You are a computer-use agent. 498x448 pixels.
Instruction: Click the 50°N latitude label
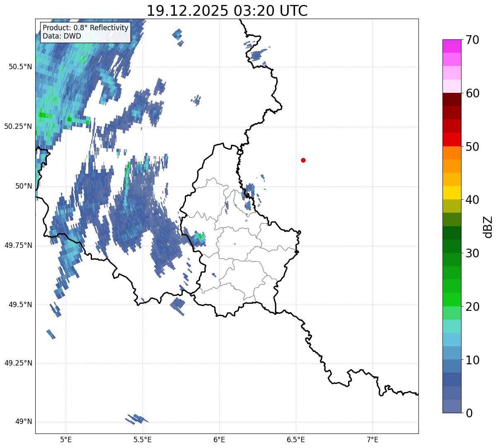(x=24, y=186)
